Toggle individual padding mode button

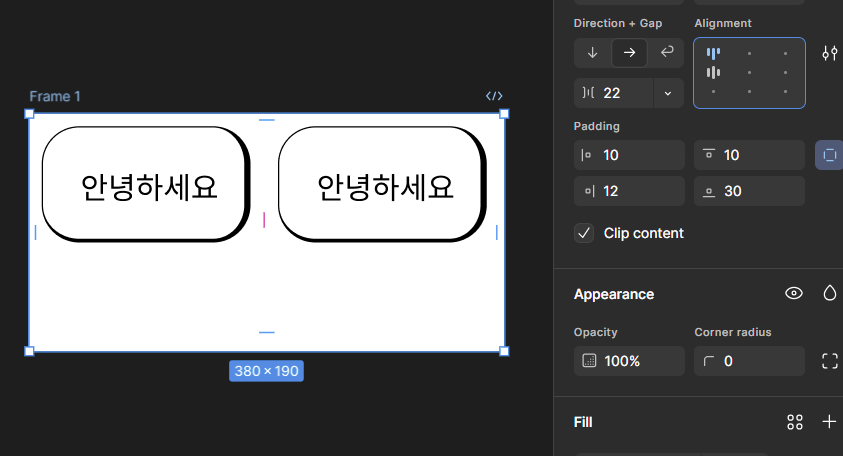coord(830,155)
